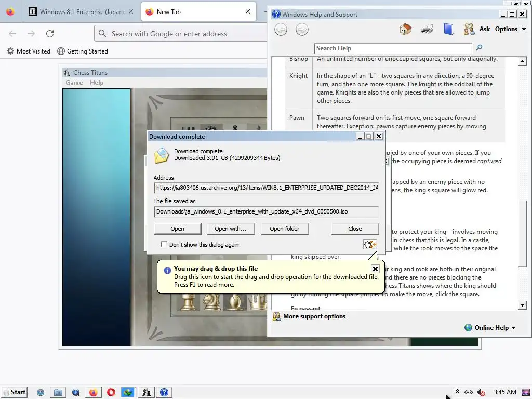Switch to Windows 8.1 Enterprise tab
The image size is (532, 399).
pyautogui.click(x=82, y=11)
